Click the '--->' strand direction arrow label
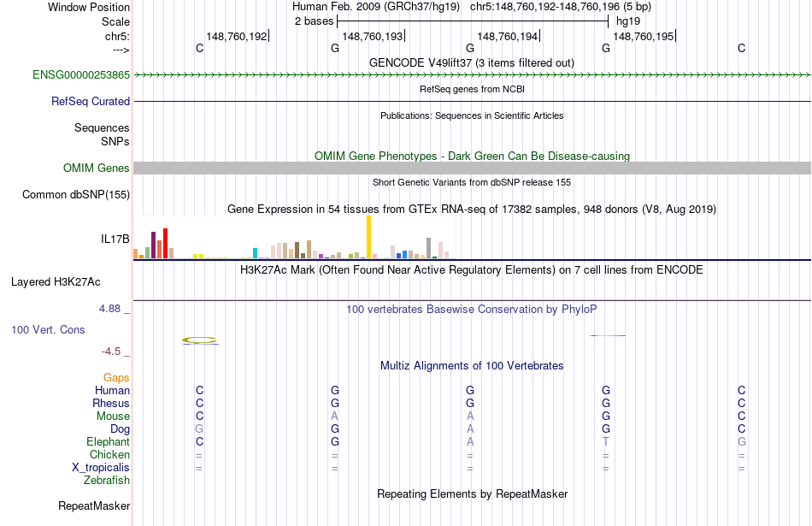Viewport: 812px width, 526px height. 121,50
